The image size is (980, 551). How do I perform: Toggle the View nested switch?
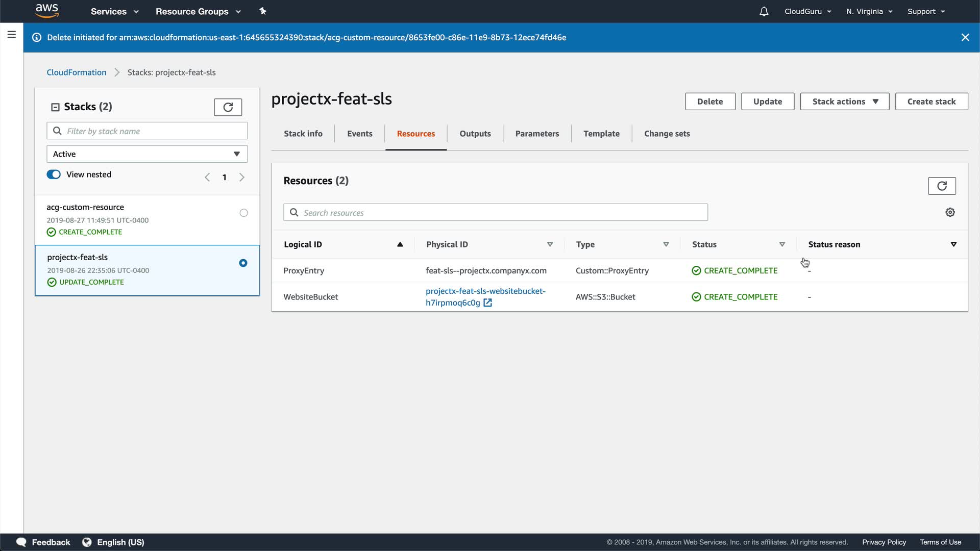click(54, 174)
